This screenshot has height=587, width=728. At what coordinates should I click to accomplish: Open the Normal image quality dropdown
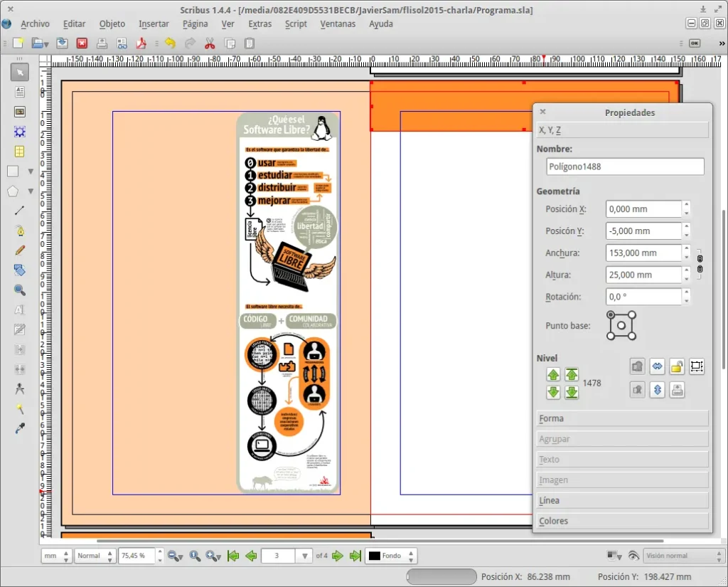coord(95,556)
